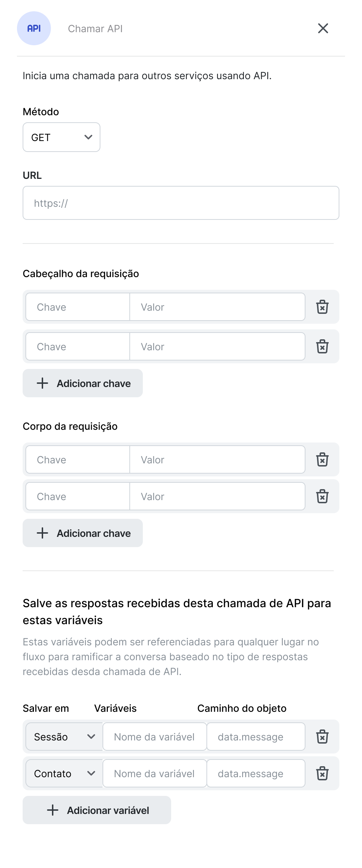Click Adicionar chave under Cabeçalho da requisição
362x868 pixels.
pyautogui.click(x=83, y=383)
